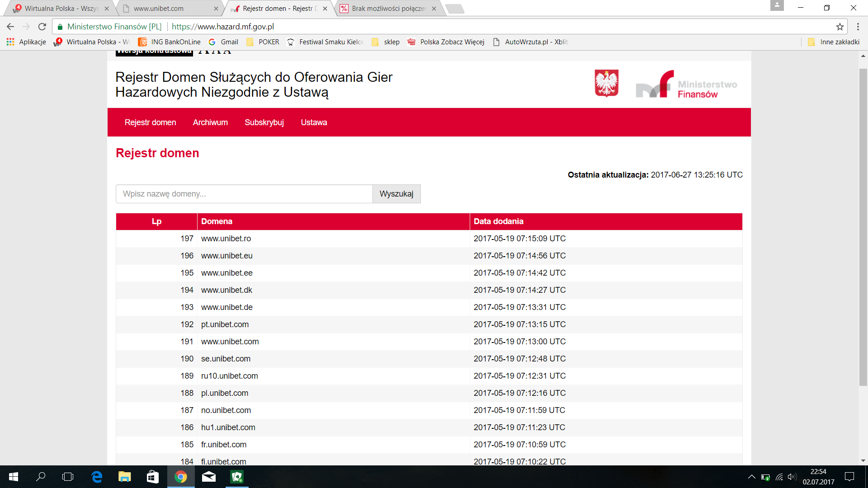Open Subskrybuj menu item
Image resolution: width=868 pixels, height=488 pixels.
[264, 122]
